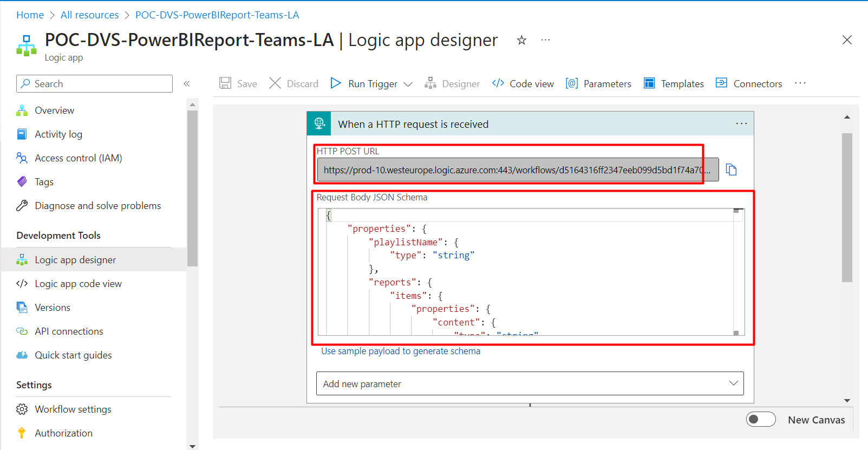Click the "reports" line in schema
The height and width of the screenshot is (450, 868).
(x=400, y=282)
